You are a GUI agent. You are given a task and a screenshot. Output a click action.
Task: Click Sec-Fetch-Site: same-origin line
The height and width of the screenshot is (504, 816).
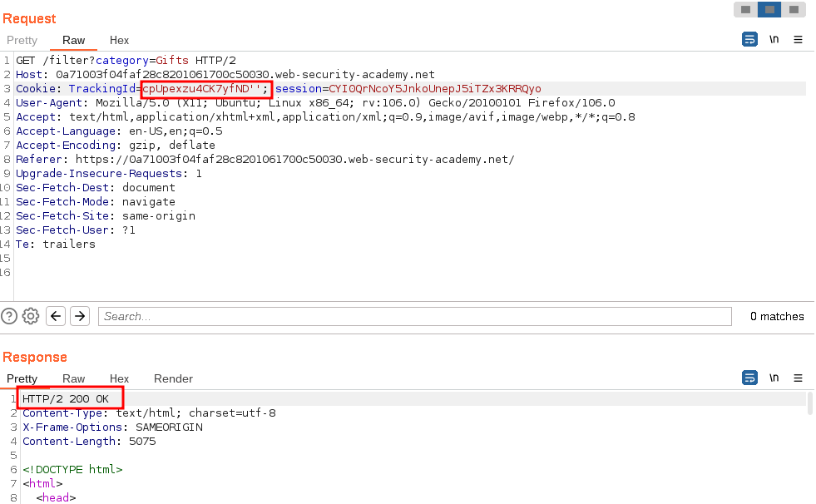pos(106,216)
